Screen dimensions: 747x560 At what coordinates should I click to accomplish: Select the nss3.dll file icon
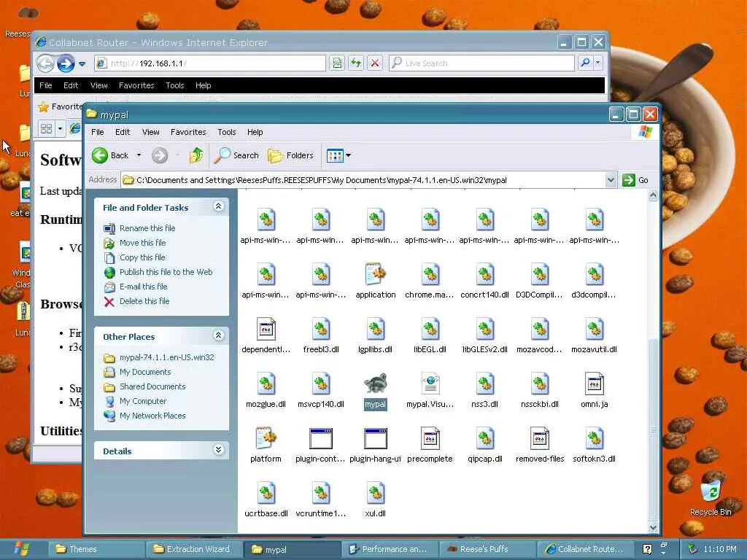485,384
